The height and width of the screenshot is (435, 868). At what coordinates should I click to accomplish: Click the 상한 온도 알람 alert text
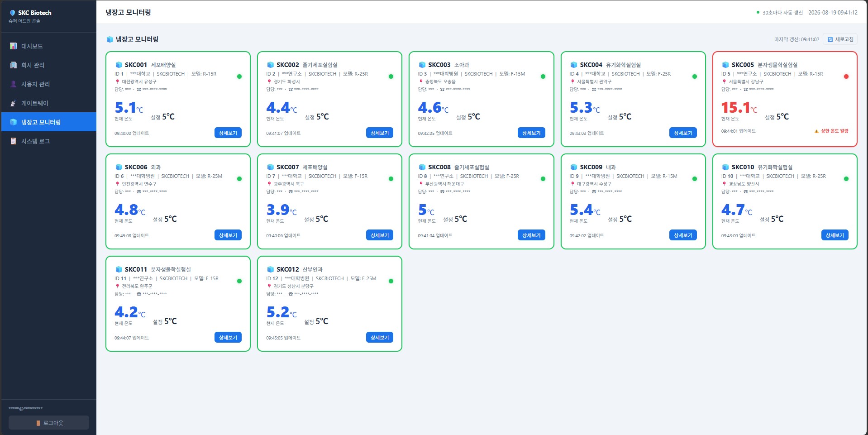835,131
